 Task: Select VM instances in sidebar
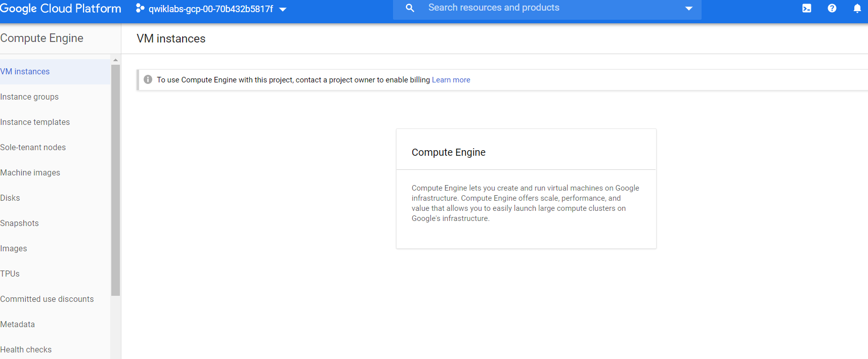(25, 72)
